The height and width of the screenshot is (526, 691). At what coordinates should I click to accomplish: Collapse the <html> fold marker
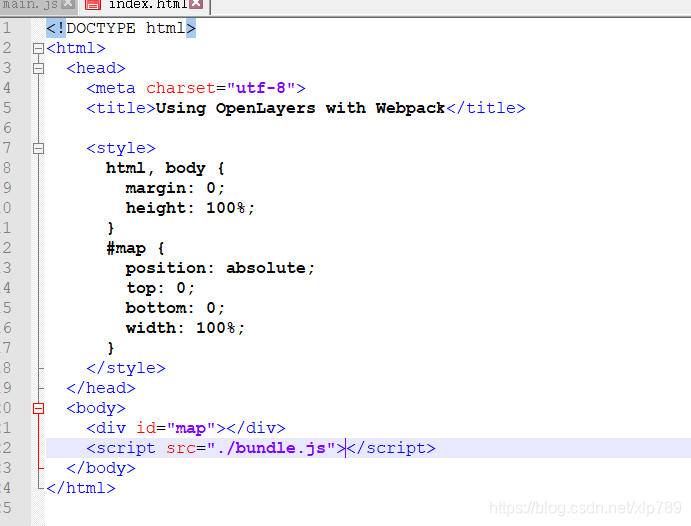coord(38,48)
